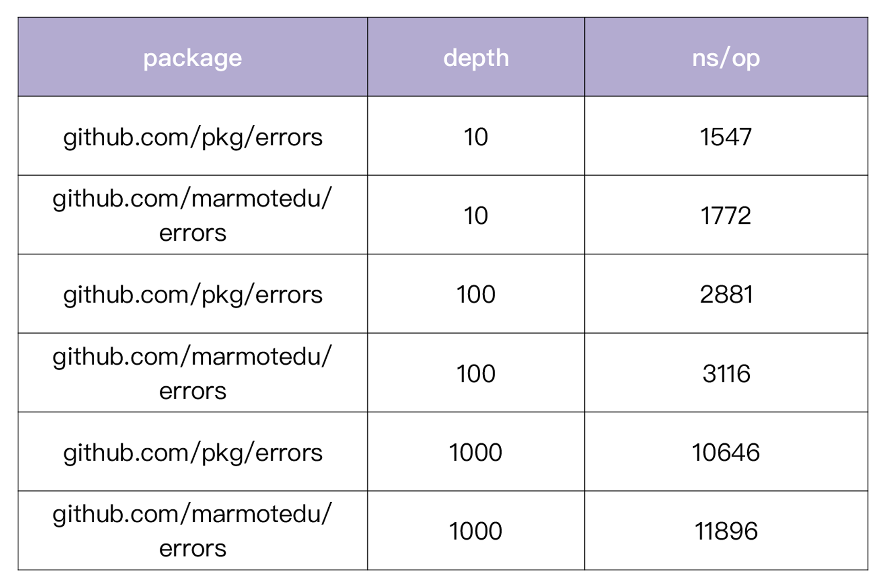The height and width of the screenshot is (588, 892).
Task: Select marmotedu/errors package in the 11896 row
Action: tap(193, 531)
